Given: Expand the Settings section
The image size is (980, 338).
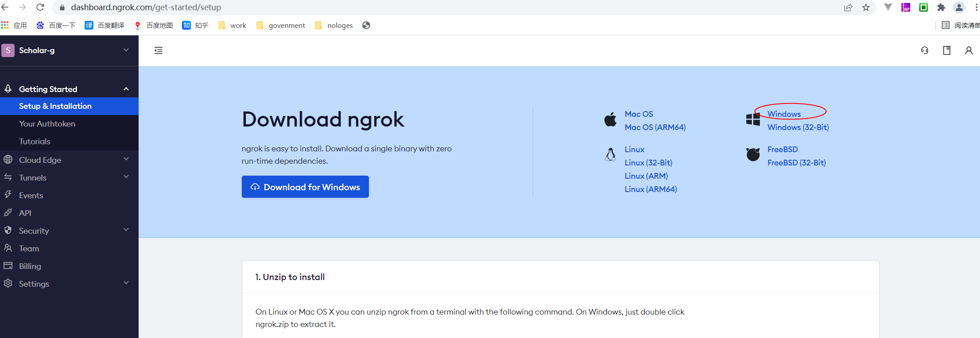Looking at the screenshot, I should (x=69, y=284).
